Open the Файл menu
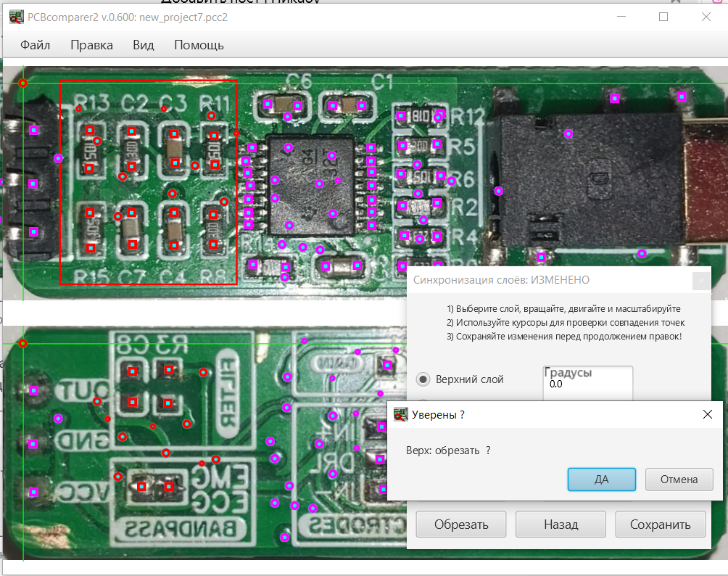Screen dimensions: 728x576 point(35,45)
